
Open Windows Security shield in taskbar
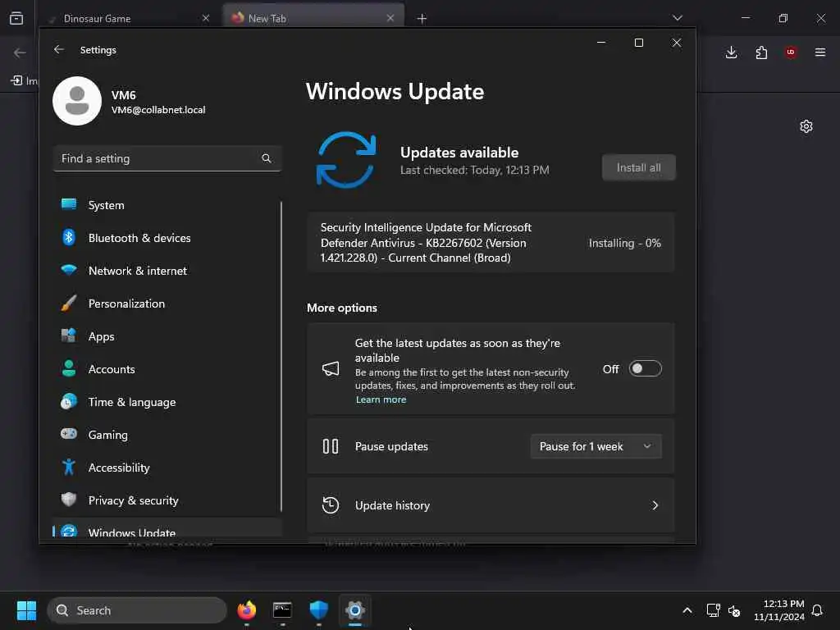(x=319, y=610)
